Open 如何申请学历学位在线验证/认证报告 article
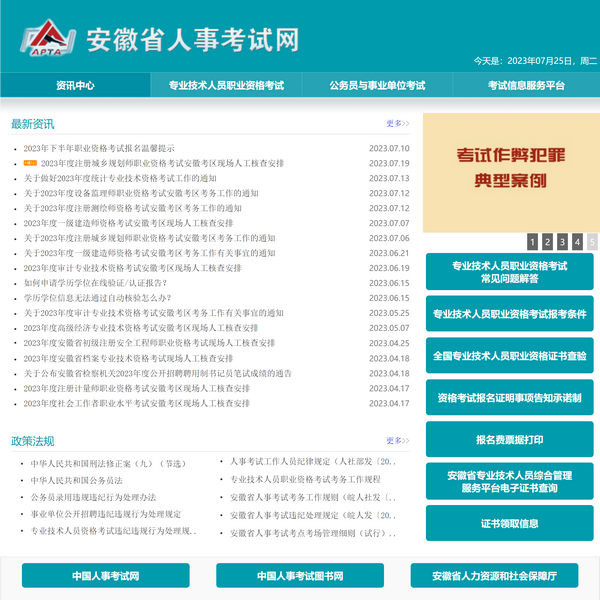This screenshot has width=600, height=600. click(96, 283)
